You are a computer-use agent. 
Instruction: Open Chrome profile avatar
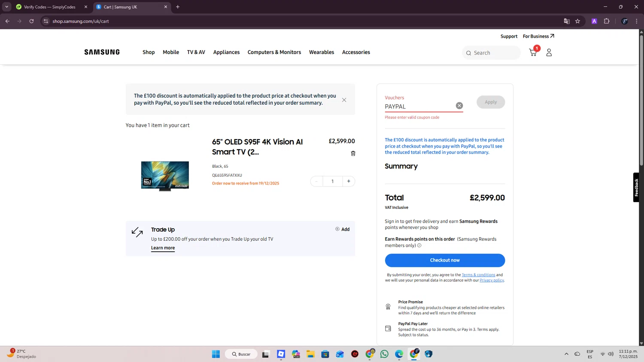pos(625,21)
